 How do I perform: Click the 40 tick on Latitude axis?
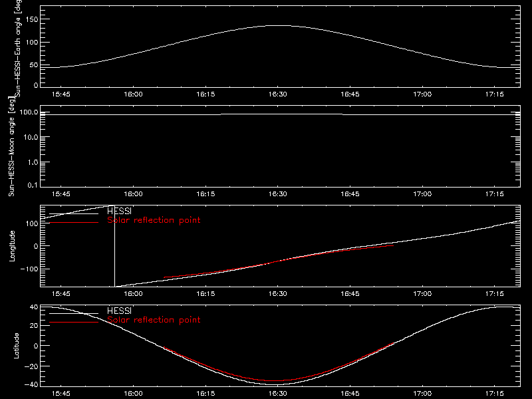34,307
